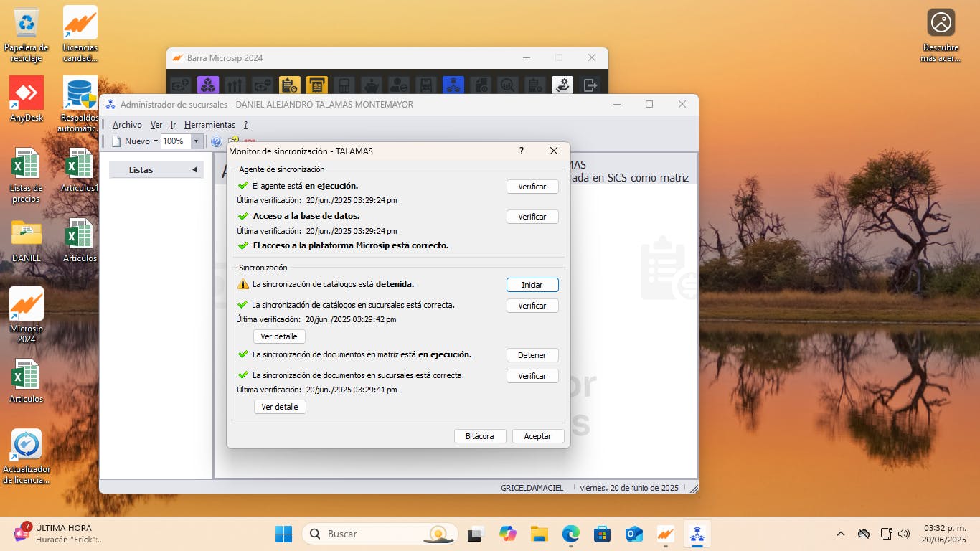Open the Archivo menu
The height and width of the screenshot is (551, 980).
click(x=127, y=125)
